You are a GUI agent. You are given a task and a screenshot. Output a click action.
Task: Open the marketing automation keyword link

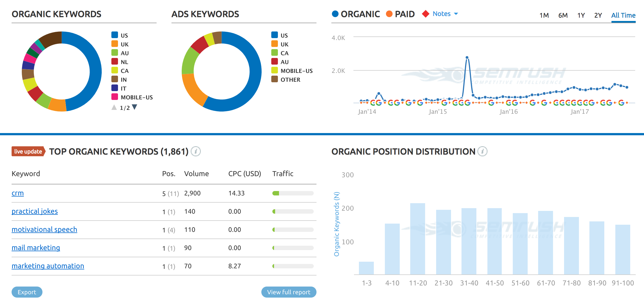(x=48, y=266)
